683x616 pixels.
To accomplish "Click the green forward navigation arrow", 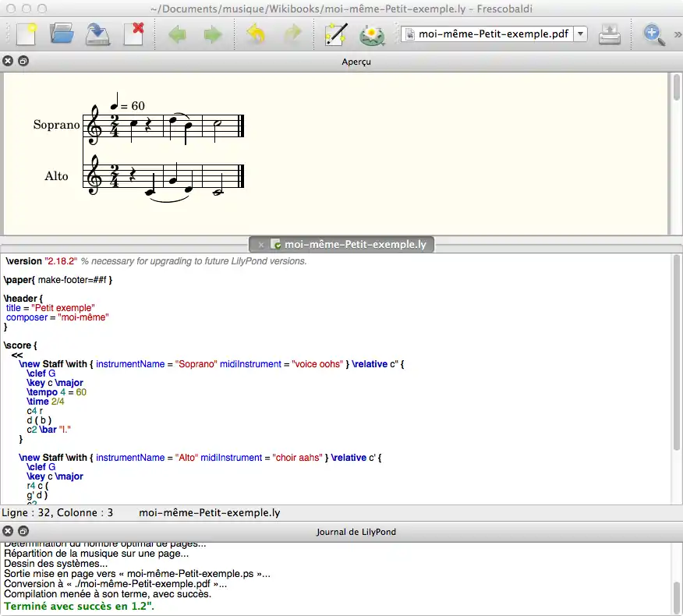I will click(212, 34).
